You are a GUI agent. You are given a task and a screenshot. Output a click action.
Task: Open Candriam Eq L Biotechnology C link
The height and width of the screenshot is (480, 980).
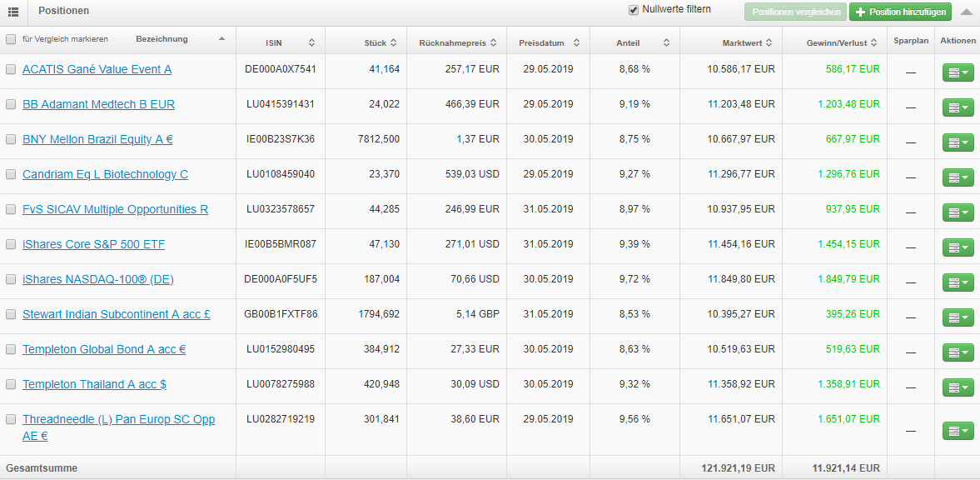tap(105, 175)
